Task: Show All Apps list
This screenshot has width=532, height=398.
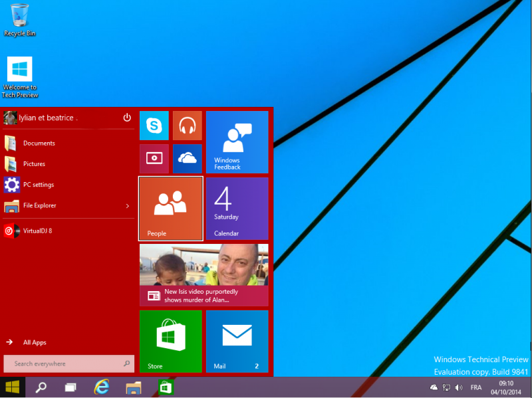Action: point(35,342)
